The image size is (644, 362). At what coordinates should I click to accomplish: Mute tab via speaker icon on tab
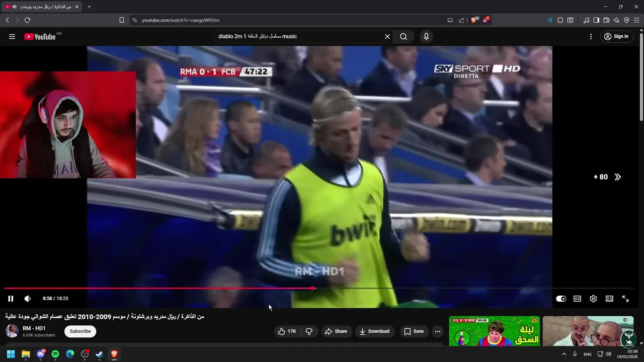click(x=14, y=7)
